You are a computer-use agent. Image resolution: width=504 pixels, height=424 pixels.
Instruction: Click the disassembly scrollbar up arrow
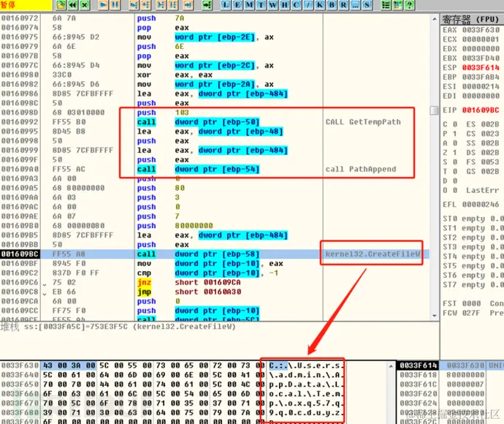click(x=435, y=19)
